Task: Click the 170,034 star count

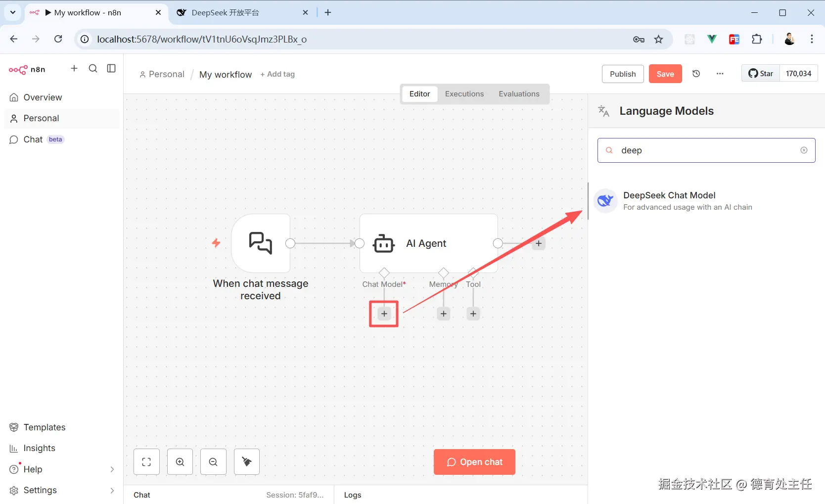Action: coord(799,74)
